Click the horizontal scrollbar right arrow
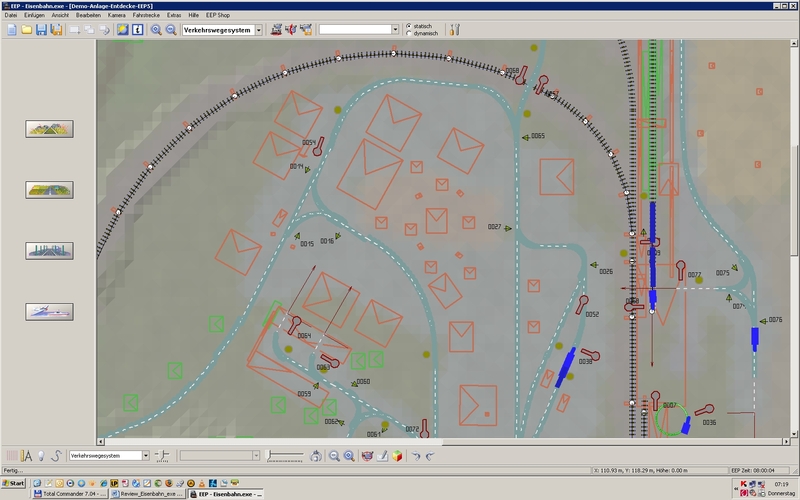 [x=786, y=442]
